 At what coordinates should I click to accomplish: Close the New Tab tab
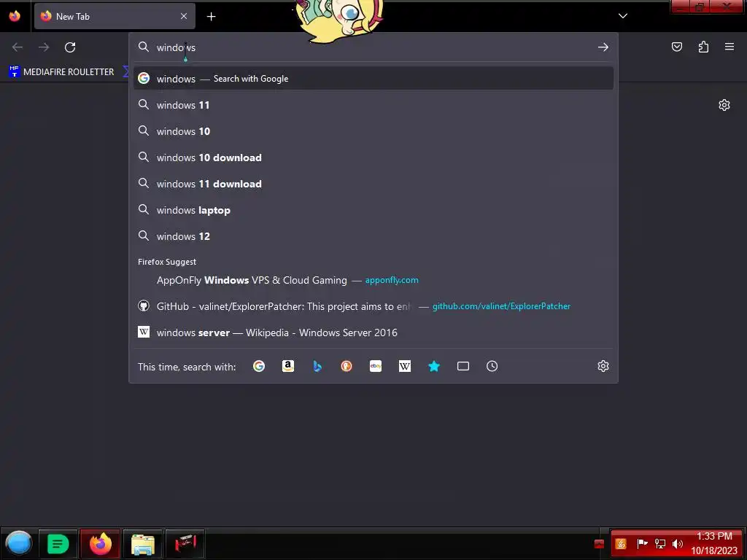(x=184, y=16)
